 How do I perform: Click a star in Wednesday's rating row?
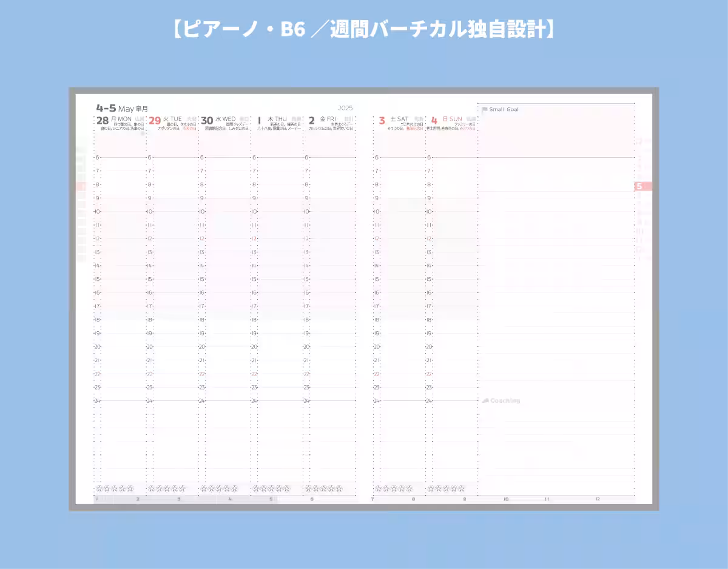pos(218,488)
